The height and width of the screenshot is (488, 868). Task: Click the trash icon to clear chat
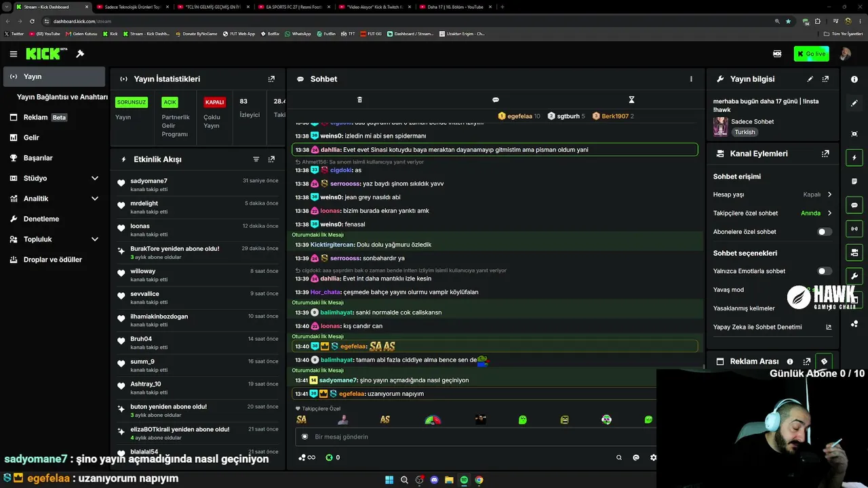coord(359,100)
